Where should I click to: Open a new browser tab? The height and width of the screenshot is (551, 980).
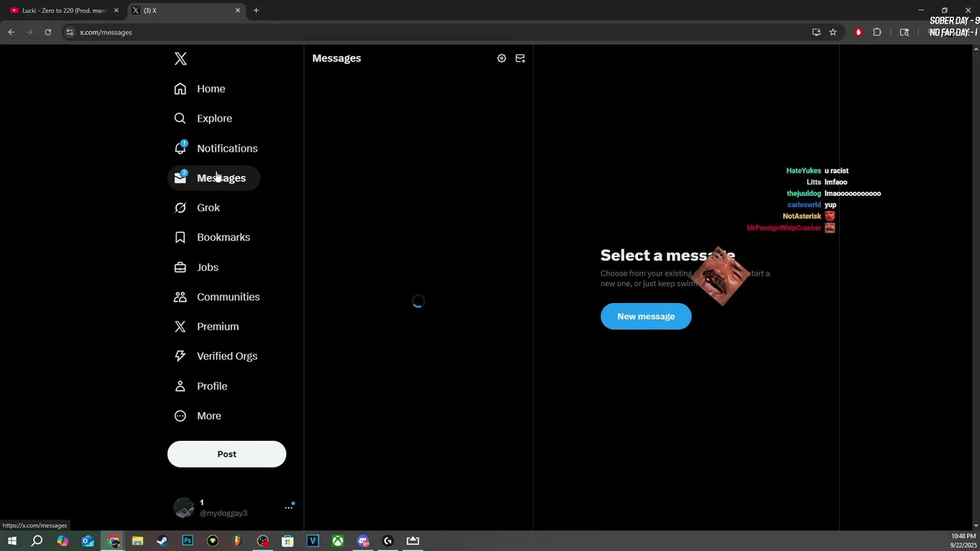click(256, 11)
